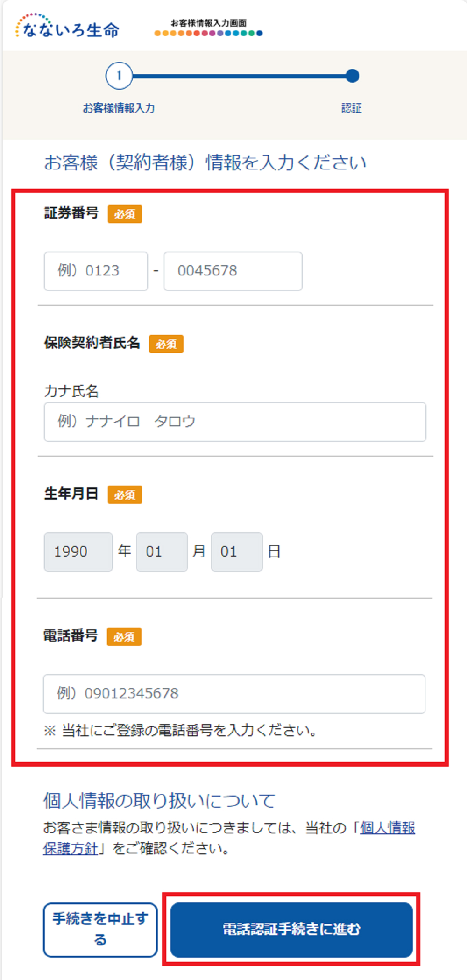
Task: Open the birth year field showing 1990
Action: 78,552
